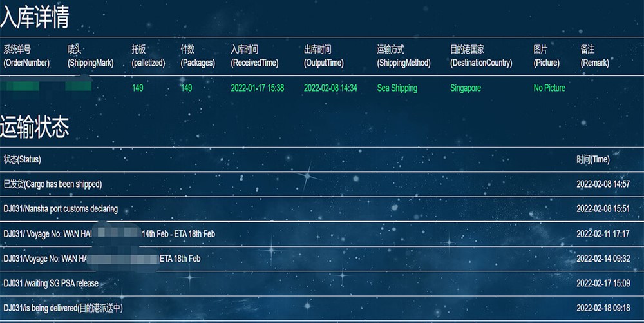Select the Cargo has been shipped status
The width and height of the screenshot is (644, 323).
point(53,184)
